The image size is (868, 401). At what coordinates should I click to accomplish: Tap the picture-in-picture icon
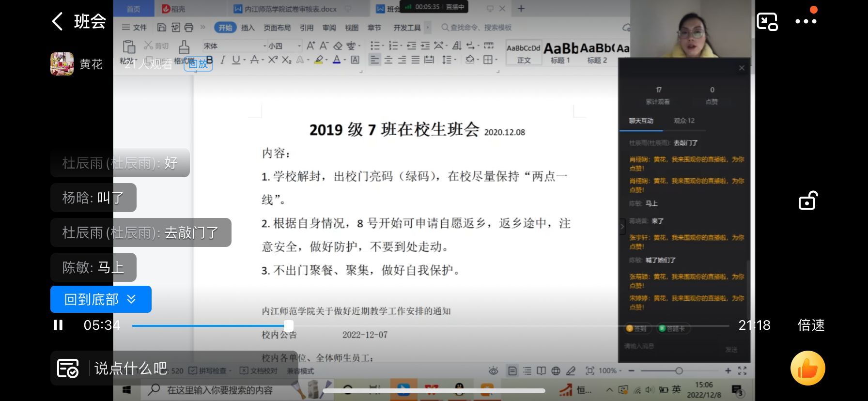pos(767,21)
